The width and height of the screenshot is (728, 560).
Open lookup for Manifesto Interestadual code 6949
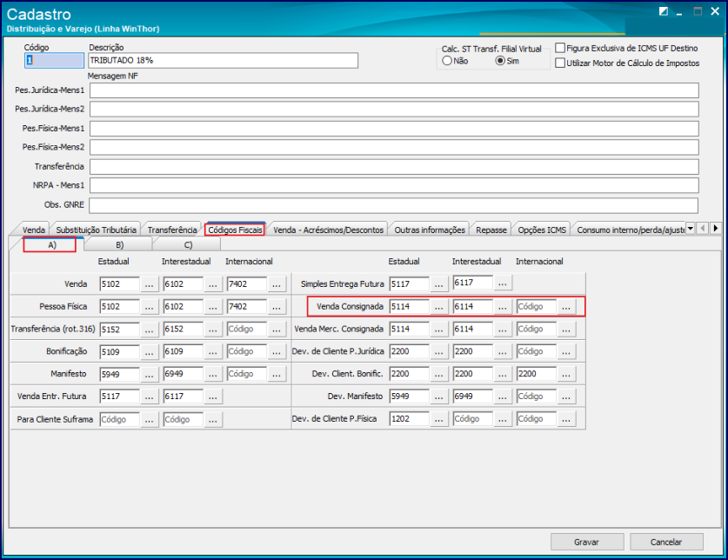(212, 374)
